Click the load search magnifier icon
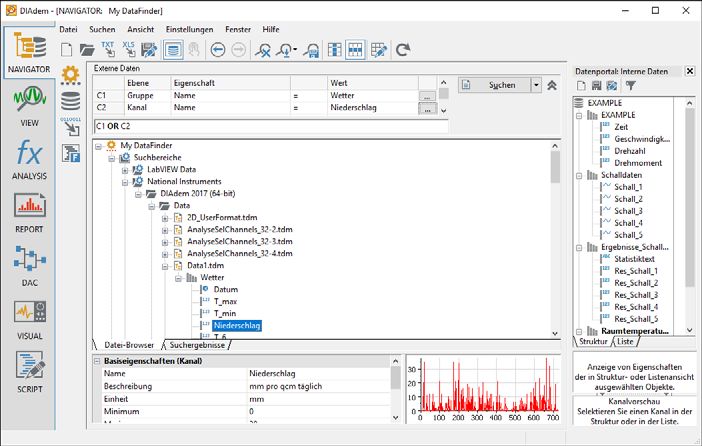 click(285, 50)
